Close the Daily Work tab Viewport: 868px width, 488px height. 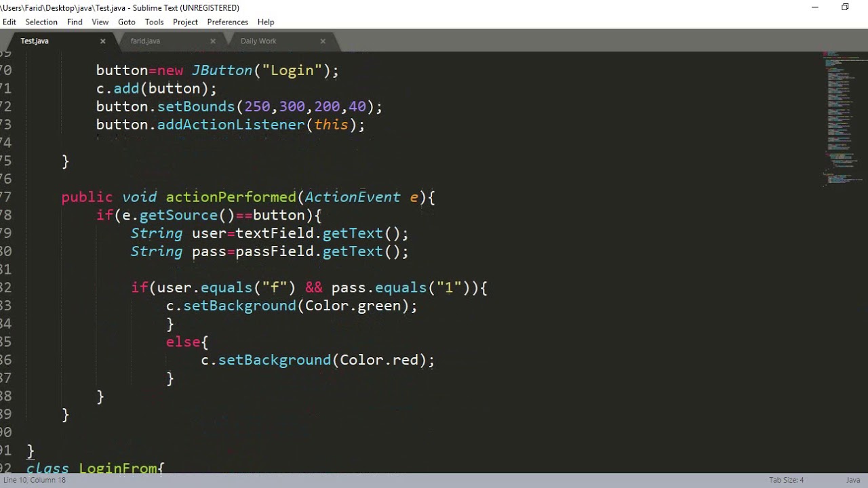tap(323, 41)
